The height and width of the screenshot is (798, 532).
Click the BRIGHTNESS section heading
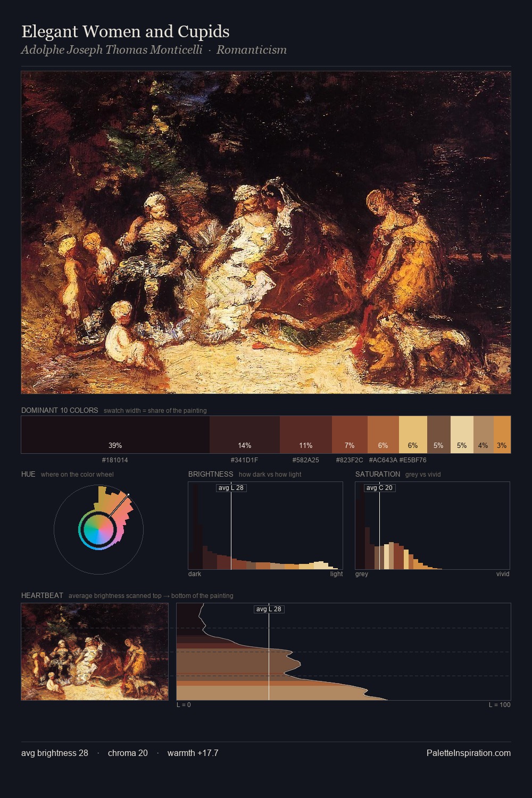pyautogui.click(x=211, y=475)
